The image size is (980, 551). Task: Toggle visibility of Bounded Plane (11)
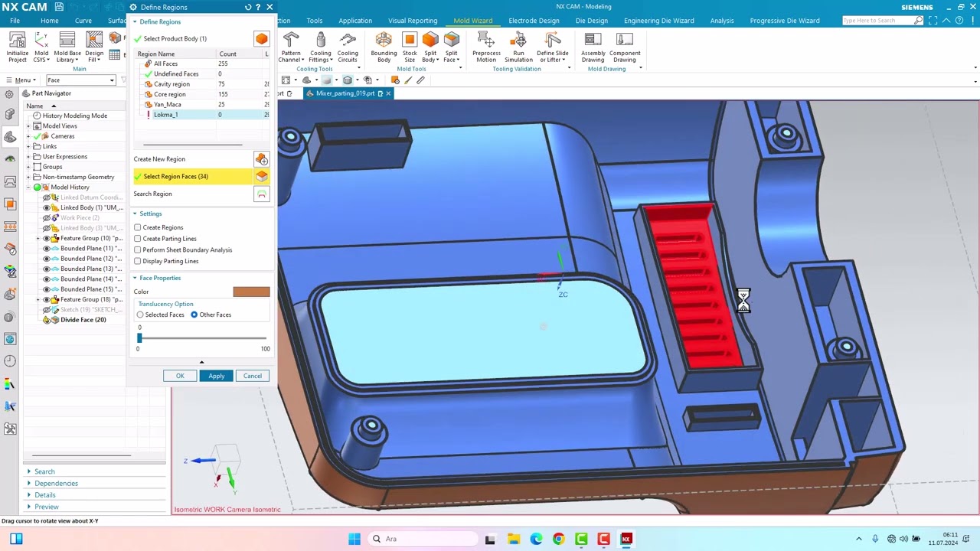(x=47, y=249)
